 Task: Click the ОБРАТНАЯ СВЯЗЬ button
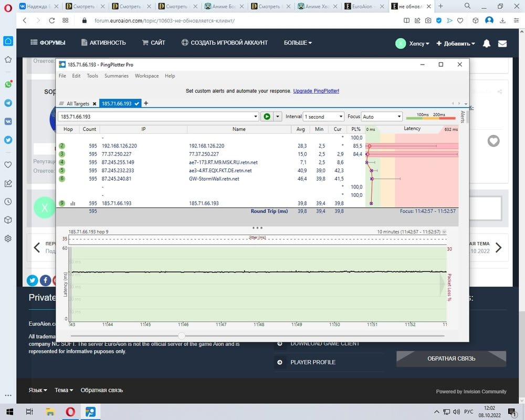point(451,359)
